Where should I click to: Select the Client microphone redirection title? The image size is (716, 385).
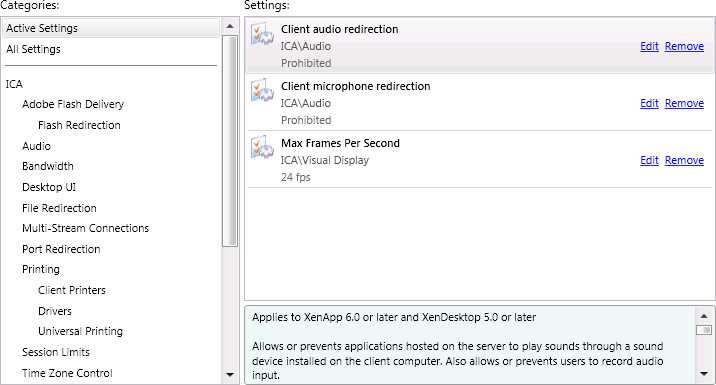pos(355,86)
